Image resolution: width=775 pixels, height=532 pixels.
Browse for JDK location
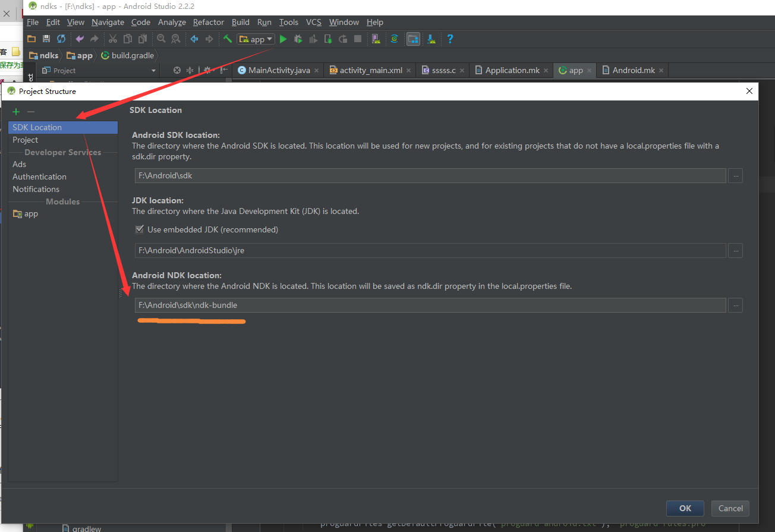pos(736,251)
